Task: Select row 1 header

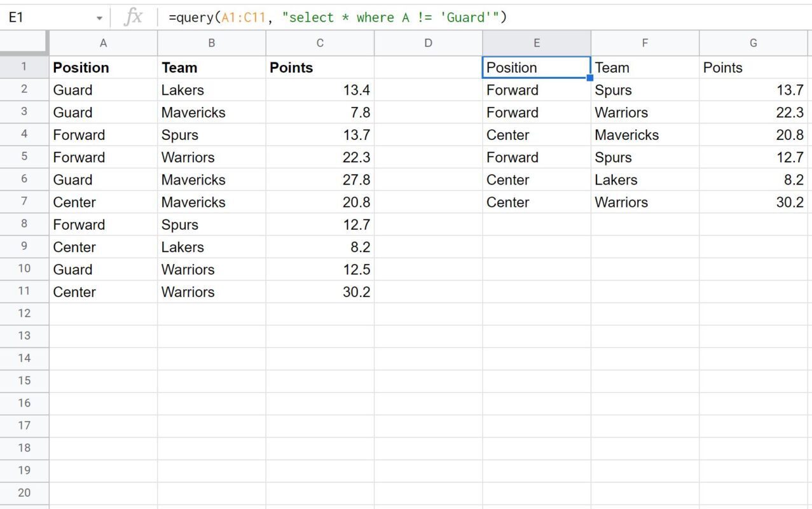Action: pyautogui.click(x=24, y=67)
